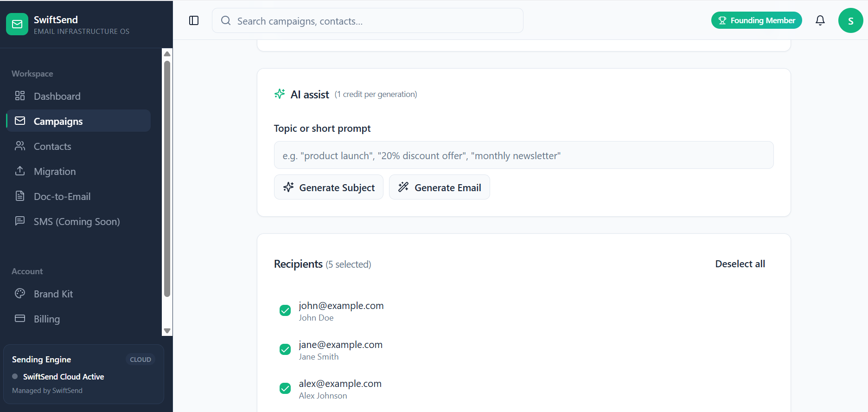Click the Founding Member badge
868x412 pixels.
[x=757, y=20]
